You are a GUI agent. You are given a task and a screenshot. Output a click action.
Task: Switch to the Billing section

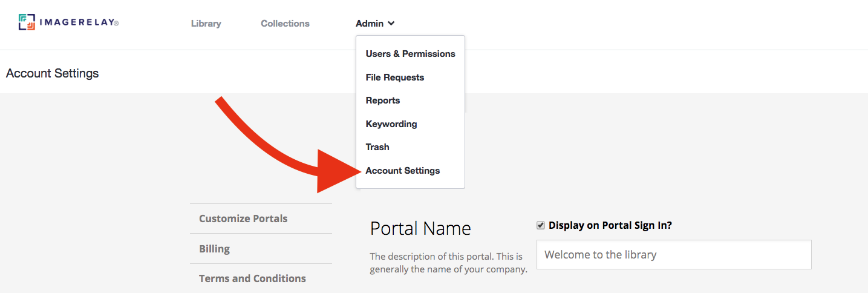[x=261, y=249]
